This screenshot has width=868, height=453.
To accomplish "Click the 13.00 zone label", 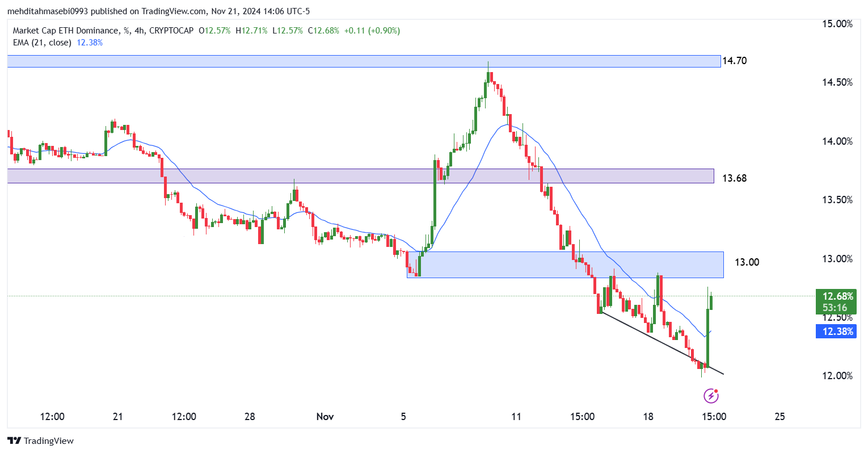I will (747, 262).
